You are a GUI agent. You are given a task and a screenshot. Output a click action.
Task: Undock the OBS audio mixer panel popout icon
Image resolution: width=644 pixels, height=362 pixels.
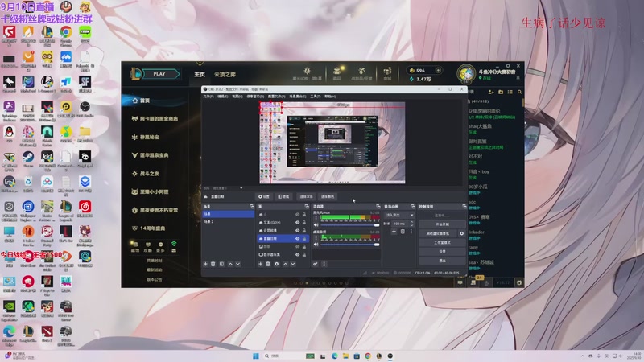click(x=378, y=207)
